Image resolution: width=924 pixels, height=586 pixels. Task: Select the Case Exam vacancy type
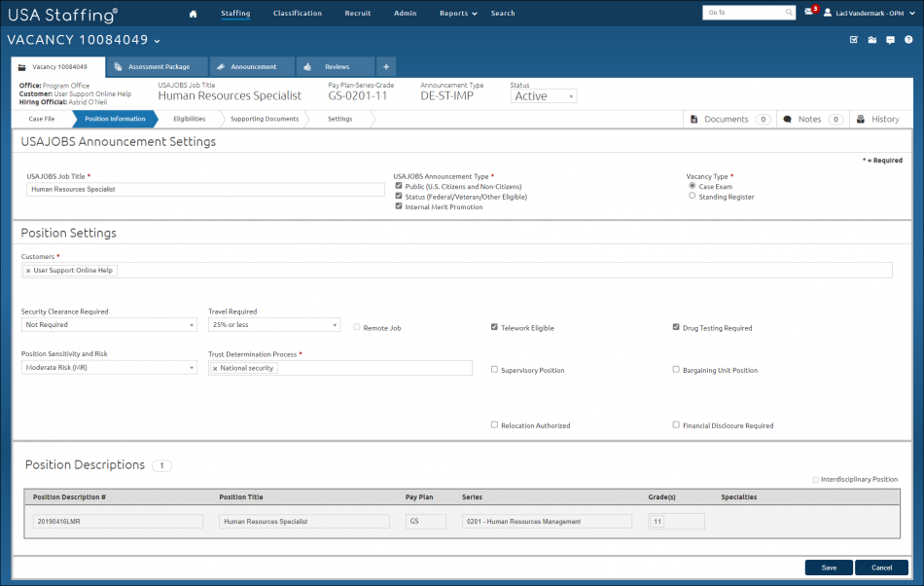(x=693, y=186)
